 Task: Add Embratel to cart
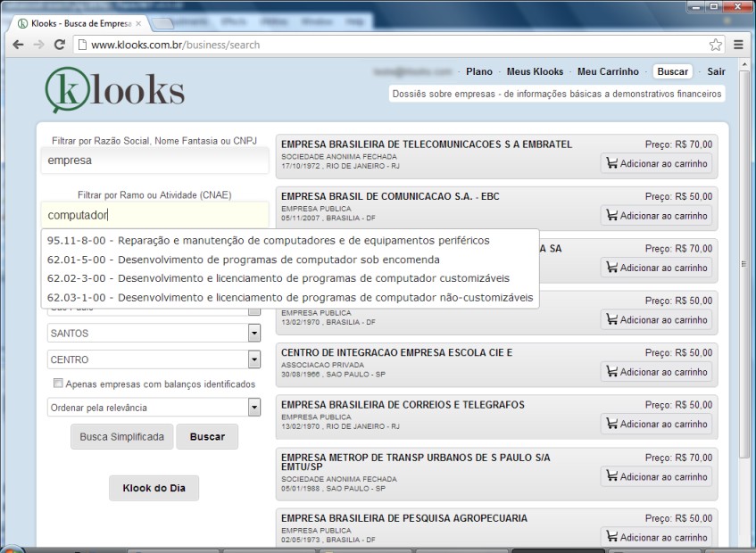coord(656,163)
